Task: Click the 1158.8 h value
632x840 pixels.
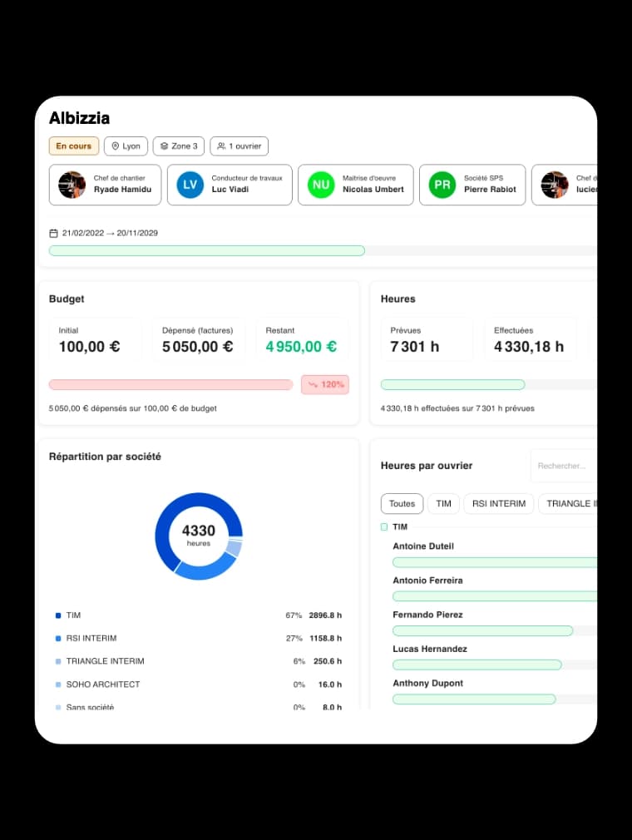Action: pos(325,639)
